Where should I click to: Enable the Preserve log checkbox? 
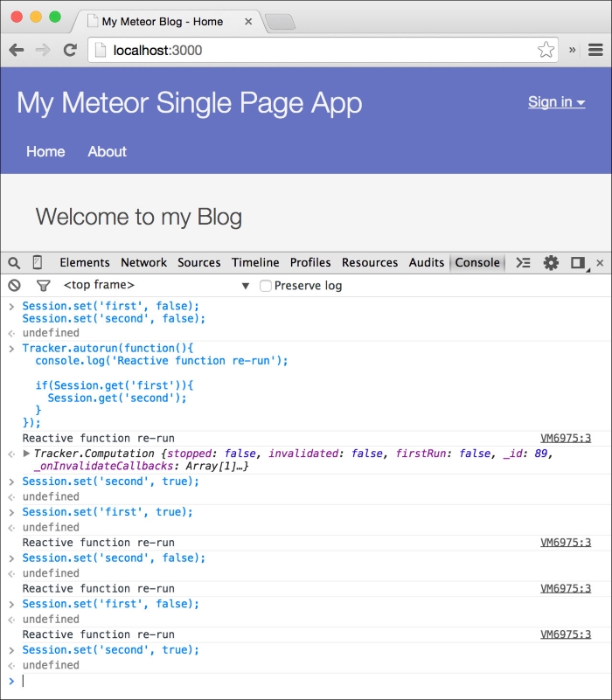tap(266, 286)
